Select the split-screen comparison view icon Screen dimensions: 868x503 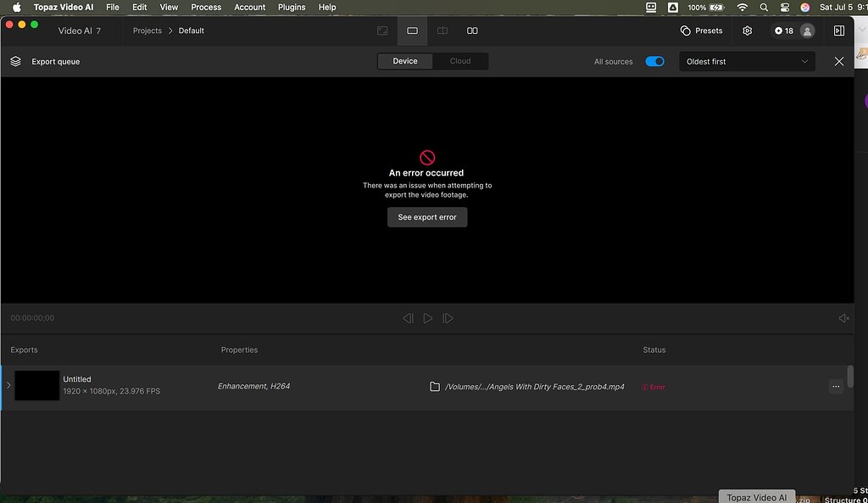point(442,31)
